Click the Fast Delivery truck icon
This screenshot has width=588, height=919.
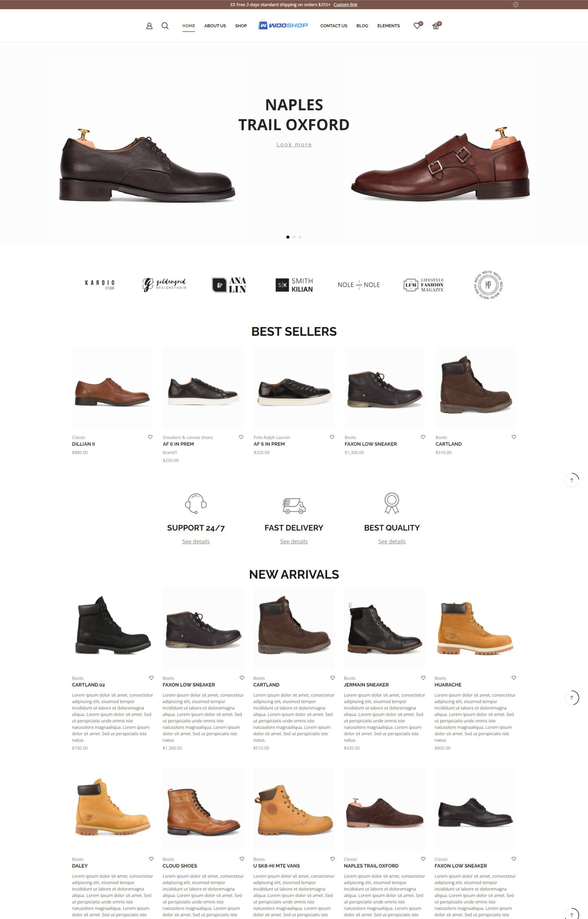click(294, 505)
